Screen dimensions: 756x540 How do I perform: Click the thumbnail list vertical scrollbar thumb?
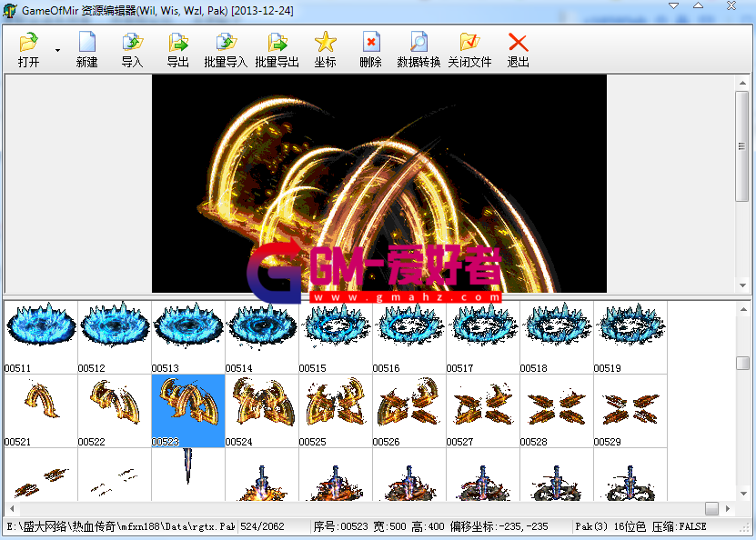(x=743, y=363)
